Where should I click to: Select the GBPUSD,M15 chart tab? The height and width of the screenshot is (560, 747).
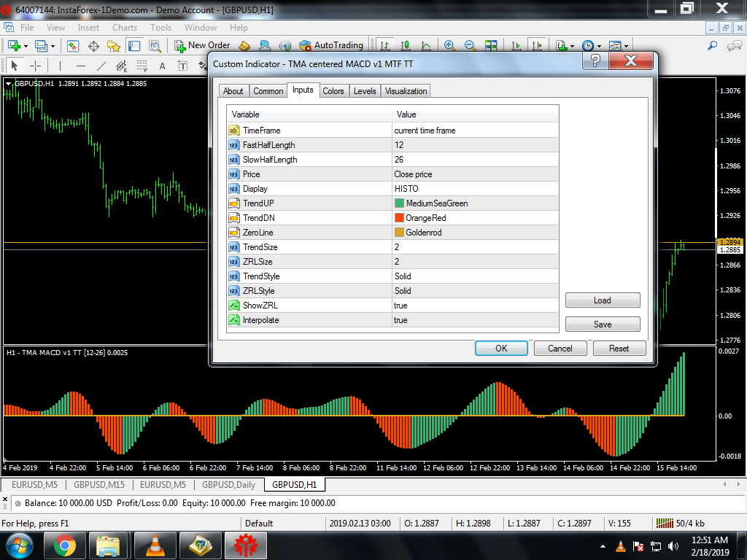[x=99, y=485]
